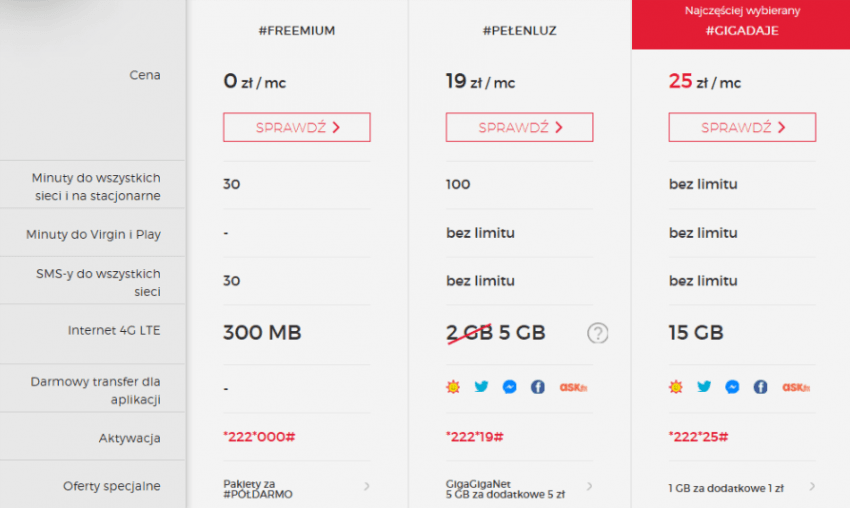Click SPRAWDŹ button for the 25 zł plan

tap(742, 127)
